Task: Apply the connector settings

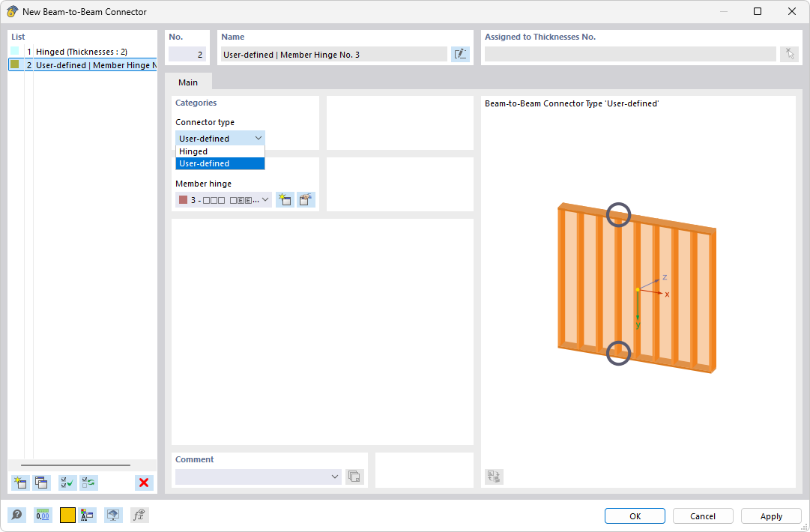Action: 771,516
